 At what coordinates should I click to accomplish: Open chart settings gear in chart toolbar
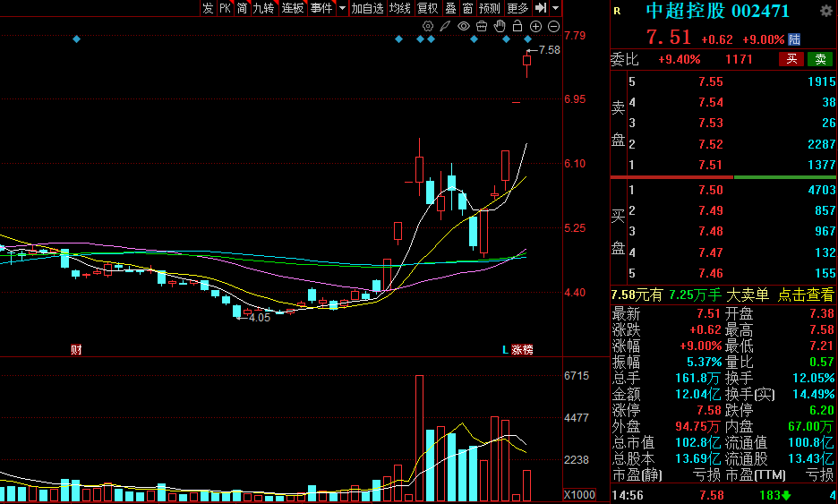tap(428, 27)
